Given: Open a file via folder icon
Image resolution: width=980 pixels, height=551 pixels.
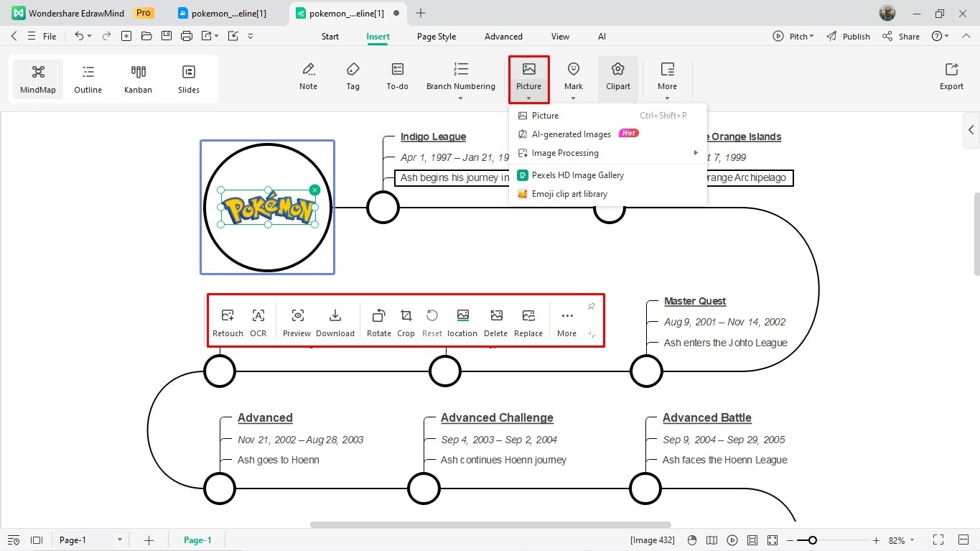Looking at the screenshot, I should click(146, 36).
